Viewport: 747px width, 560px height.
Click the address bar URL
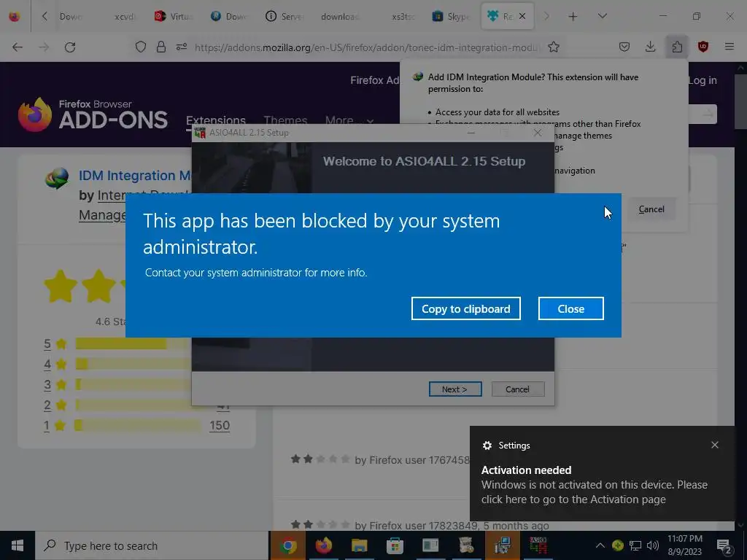pos(367,47)
